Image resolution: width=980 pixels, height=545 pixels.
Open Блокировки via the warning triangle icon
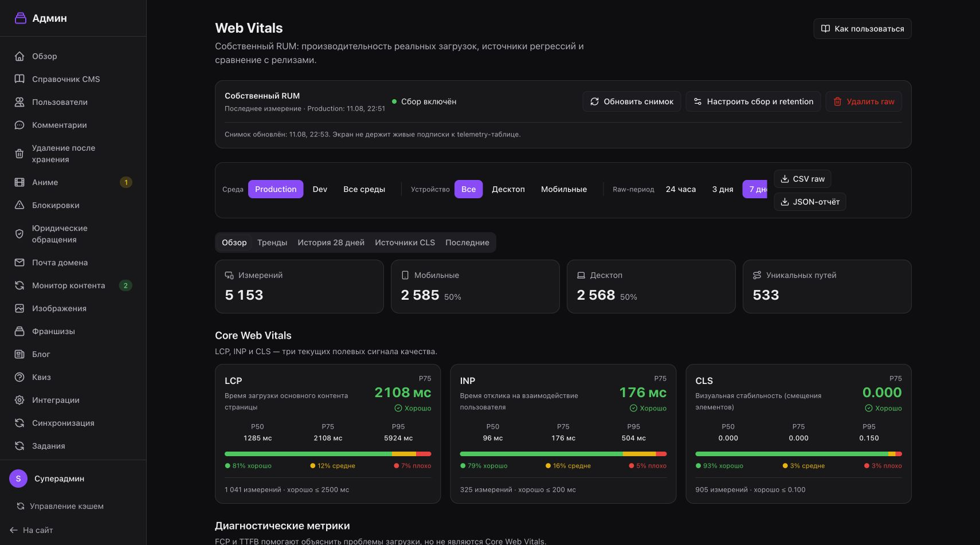(x=19, y=205)
